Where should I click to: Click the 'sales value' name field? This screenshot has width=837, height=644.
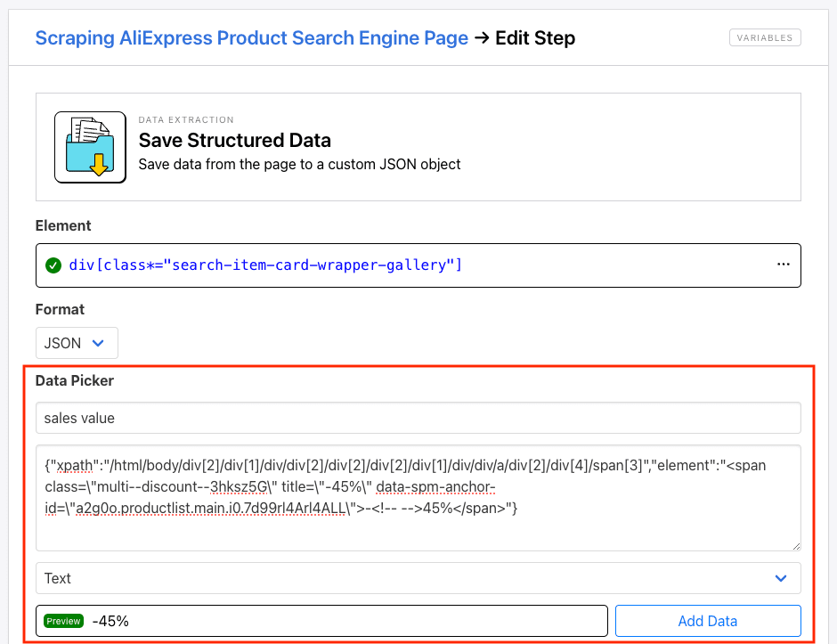point(418,418)
